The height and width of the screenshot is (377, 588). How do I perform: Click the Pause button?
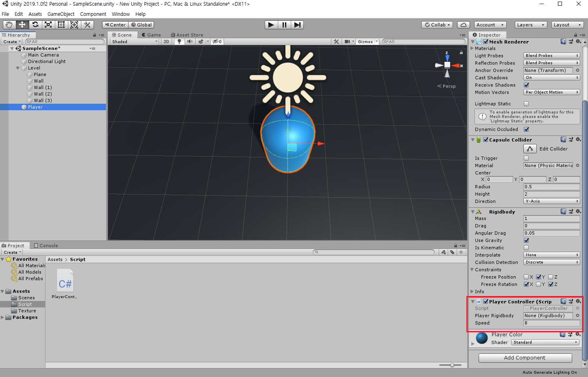(284, 25)
